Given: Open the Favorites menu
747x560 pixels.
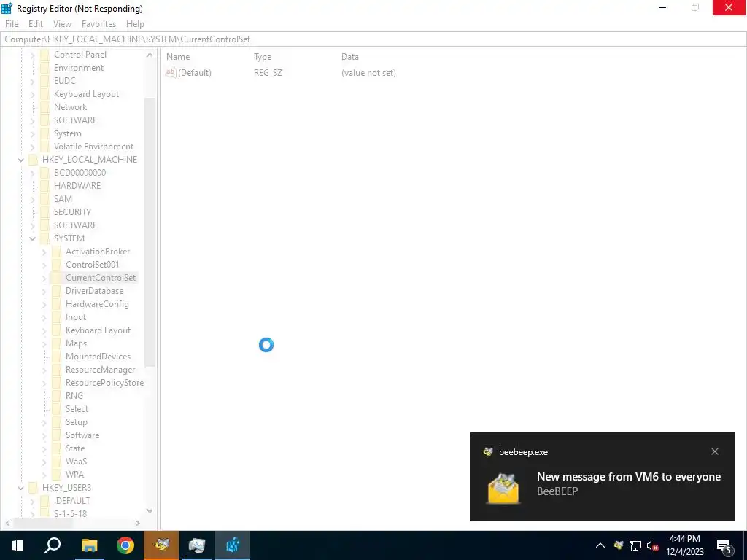Looking at the screenshot, I should coord(98,24).
